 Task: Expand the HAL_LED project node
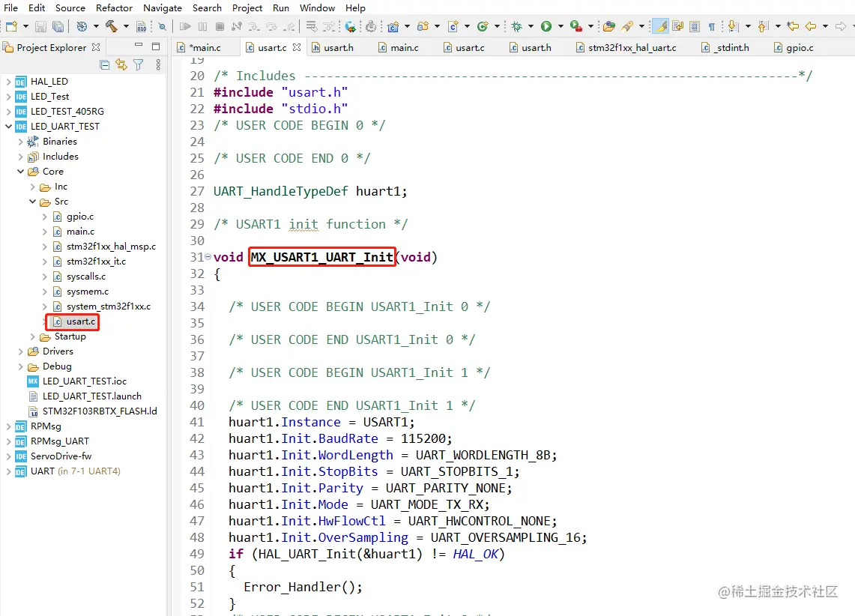(x=8, y=82)
